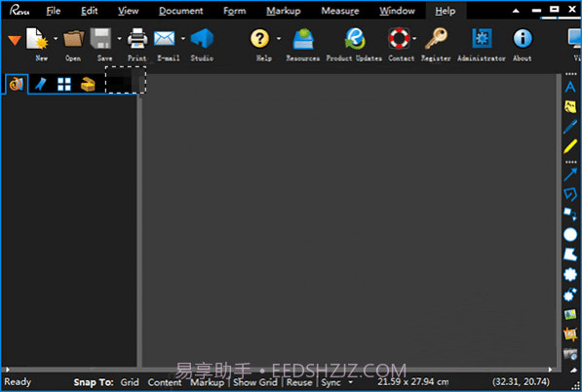Viewport: 582px width, 392px height.
Task: Select the Cloud+ tool with small square
Action: pos(570,294)
